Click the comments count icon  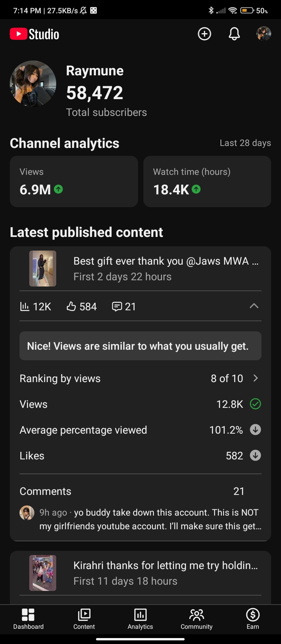(117, 307)
